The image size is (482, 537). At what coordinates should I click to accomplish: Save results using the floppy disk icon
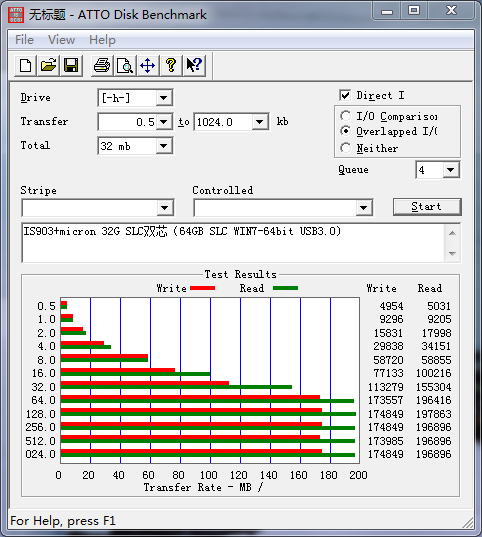(71, 65)
